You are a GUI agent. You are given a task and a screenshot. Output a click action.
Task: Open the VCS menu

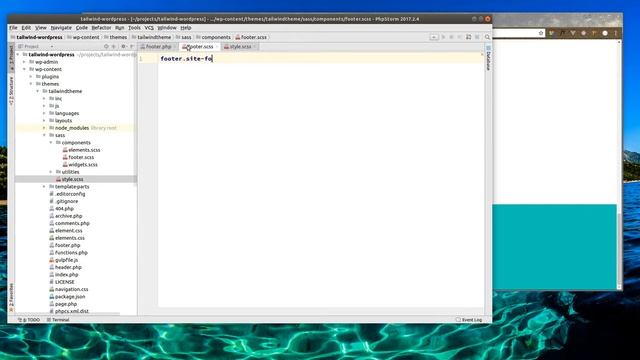(x=149, y=28)
